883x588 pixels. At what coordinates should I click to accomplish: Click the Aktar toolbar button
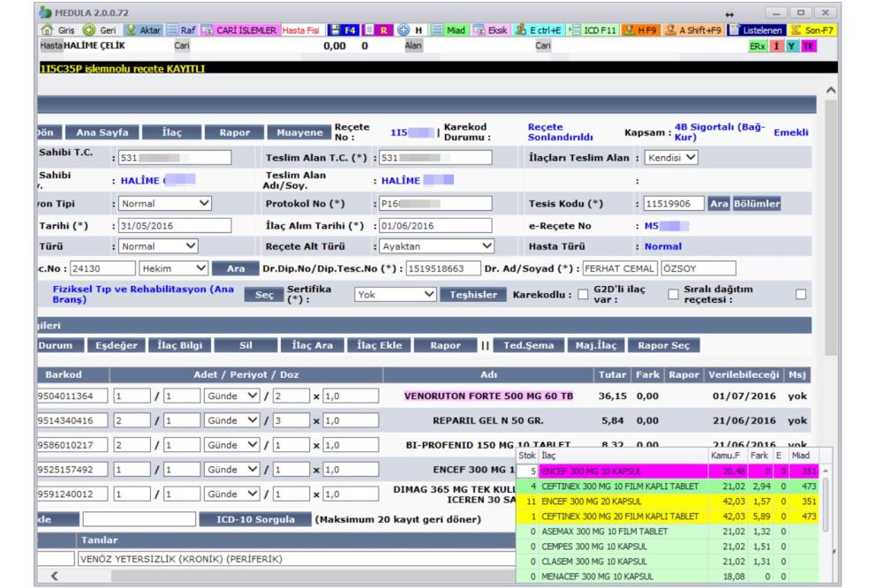click(x=144, y=30)
